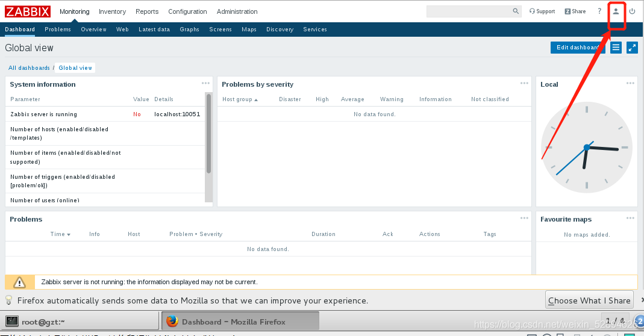Click the Zabbix logo
Viewport: 644px width, 336px height.
coord(28,11)
